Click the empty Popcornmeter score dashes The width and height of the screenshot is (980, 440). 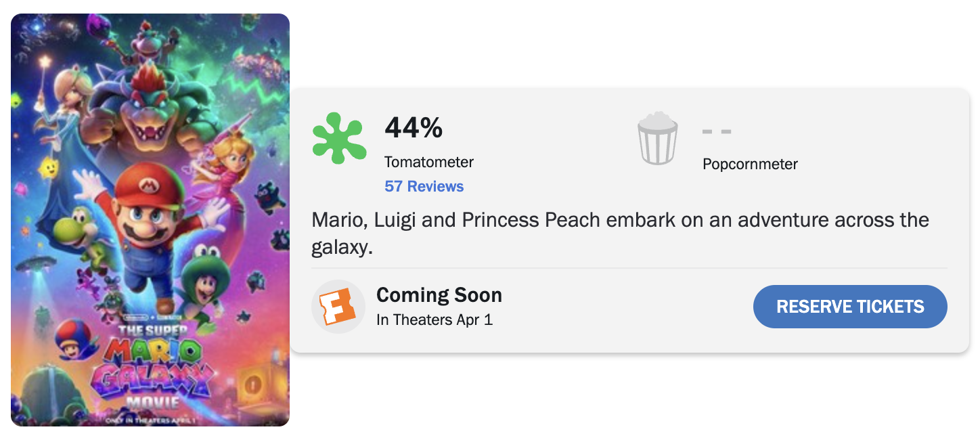click(x=717, y=131)
